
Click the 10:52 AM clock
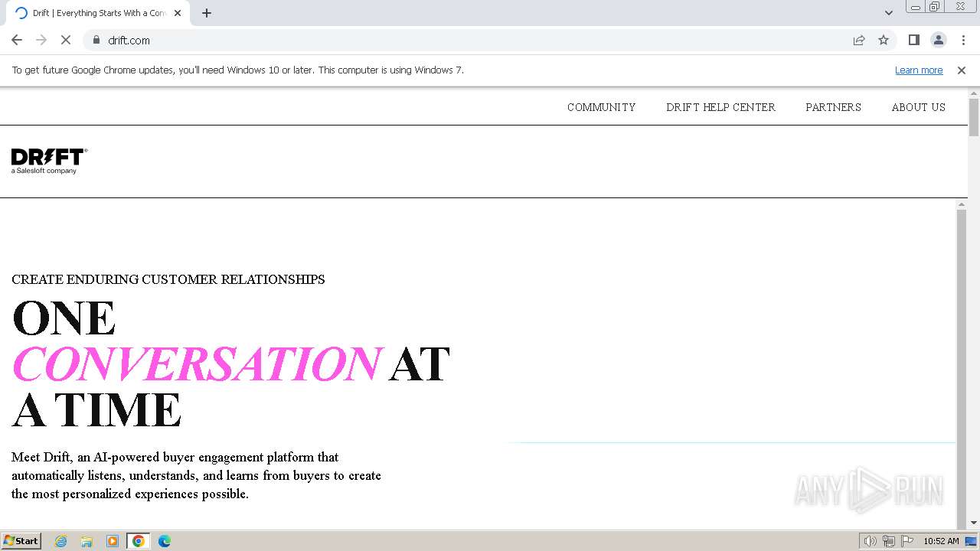point(941,541)
